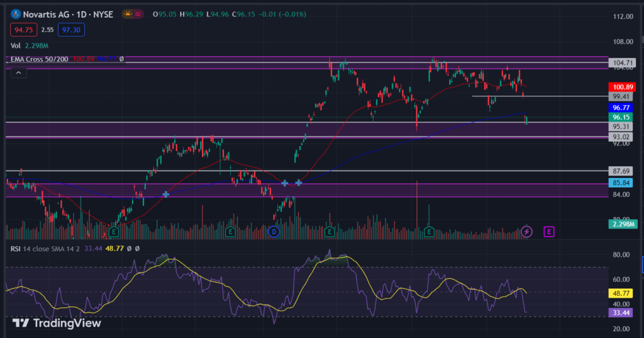Click the rightmost green E earnings marker

(x=429, y=232)
